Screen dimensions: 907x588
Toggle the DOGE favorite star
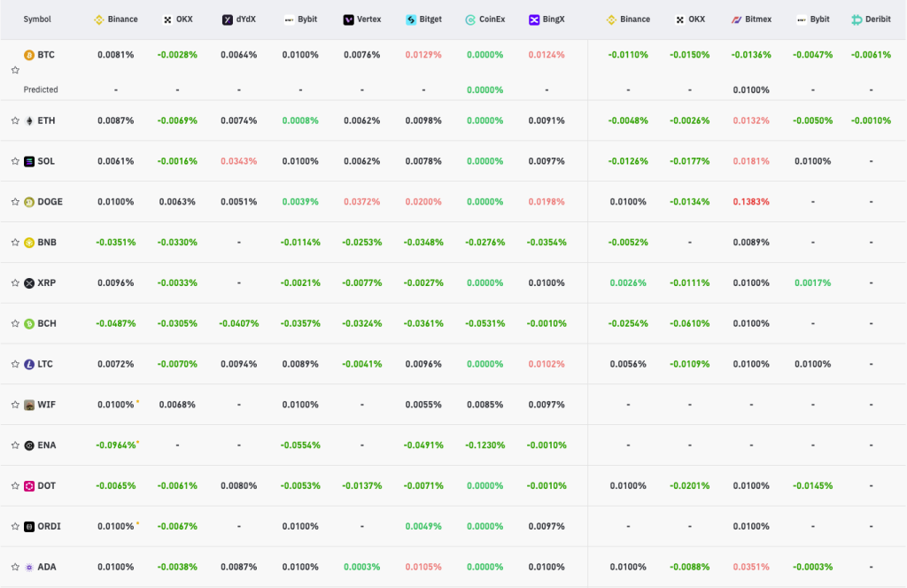coord(15,202)
